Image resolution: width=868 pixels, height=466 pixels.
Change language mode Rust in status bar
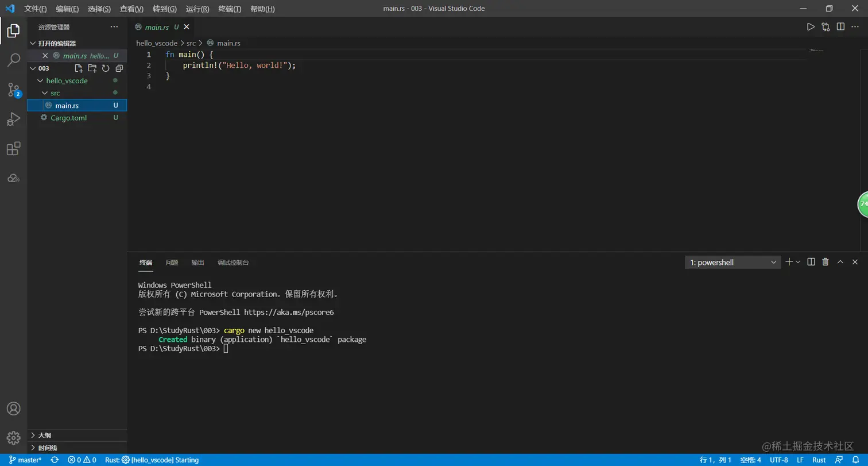819,460
